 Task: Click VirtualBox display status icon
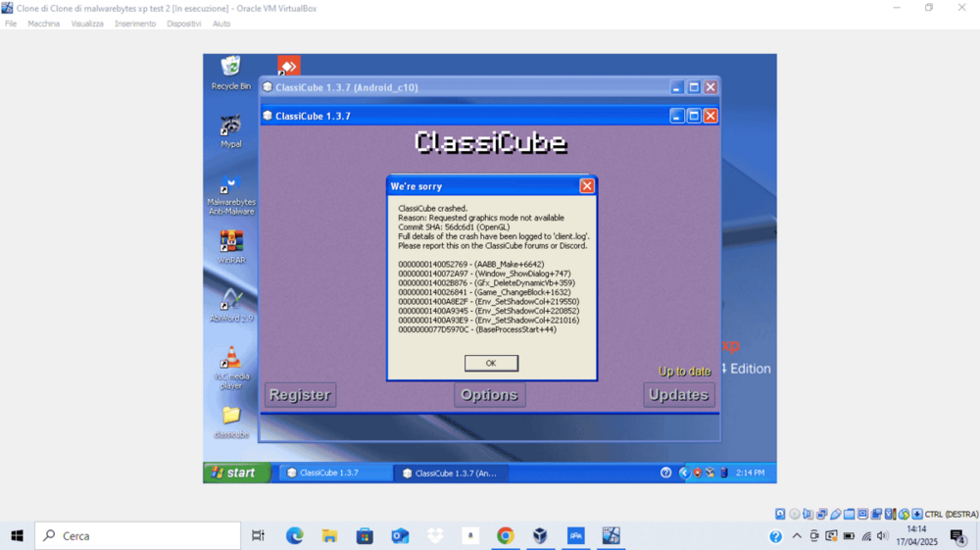[863, 515]
